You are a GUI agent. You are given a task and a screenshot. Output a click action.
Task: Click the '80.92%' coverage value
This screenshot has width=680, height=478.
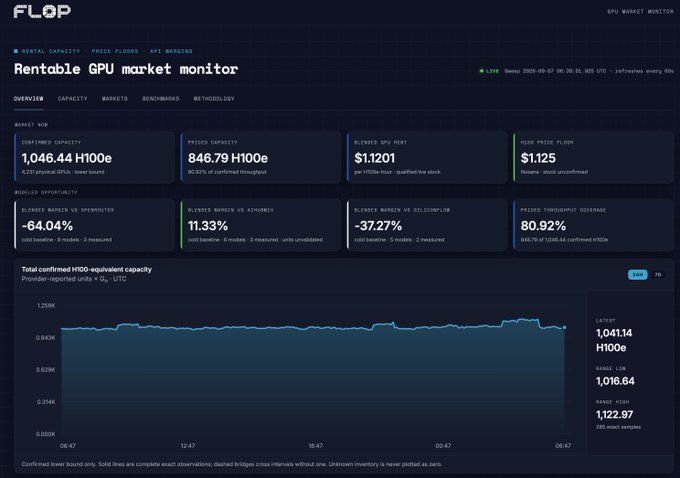(543, 226)
